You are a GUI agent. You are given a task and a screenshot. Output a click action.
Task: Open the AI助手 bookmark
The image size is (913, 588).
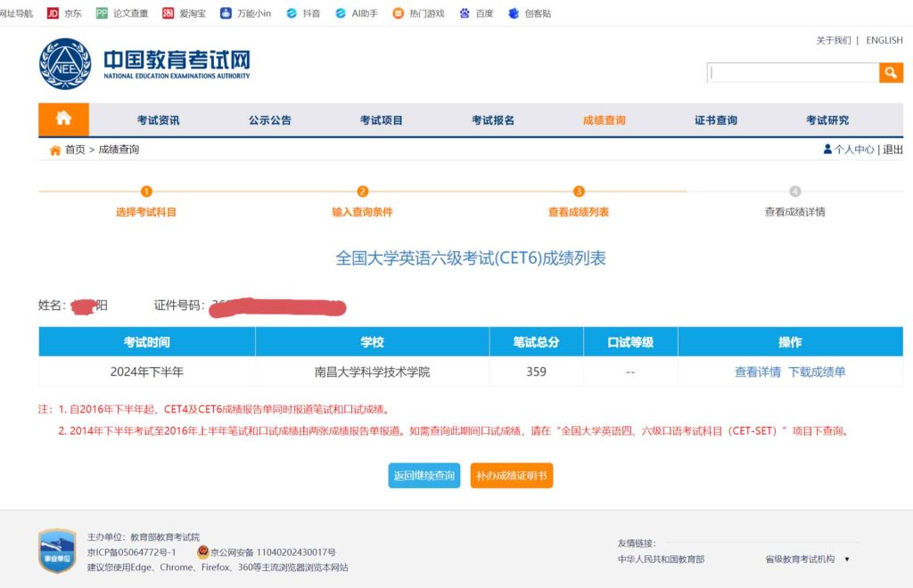point(357,13)
